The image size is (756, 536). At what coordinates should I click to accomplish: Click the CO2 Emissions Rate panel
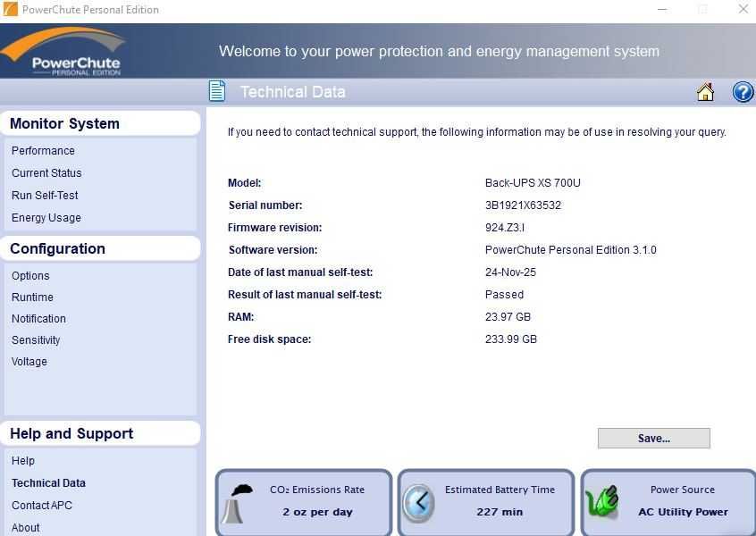303,502
